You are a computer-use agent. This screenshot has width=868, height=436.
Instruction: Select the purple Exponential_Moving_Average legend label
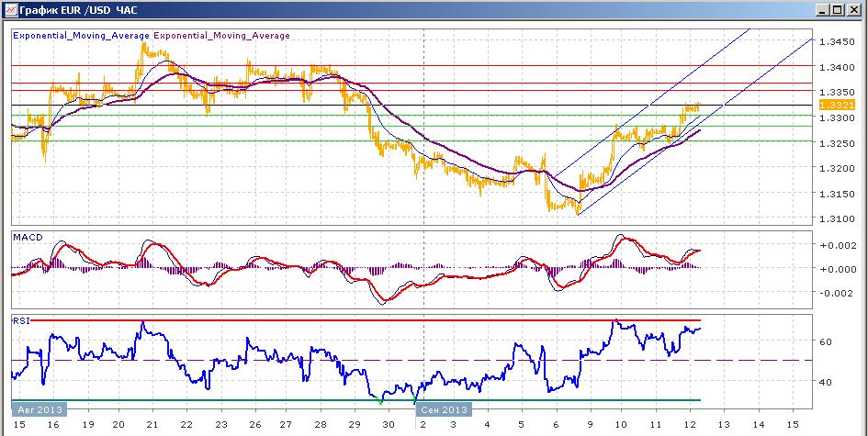[x=221, y=36]
